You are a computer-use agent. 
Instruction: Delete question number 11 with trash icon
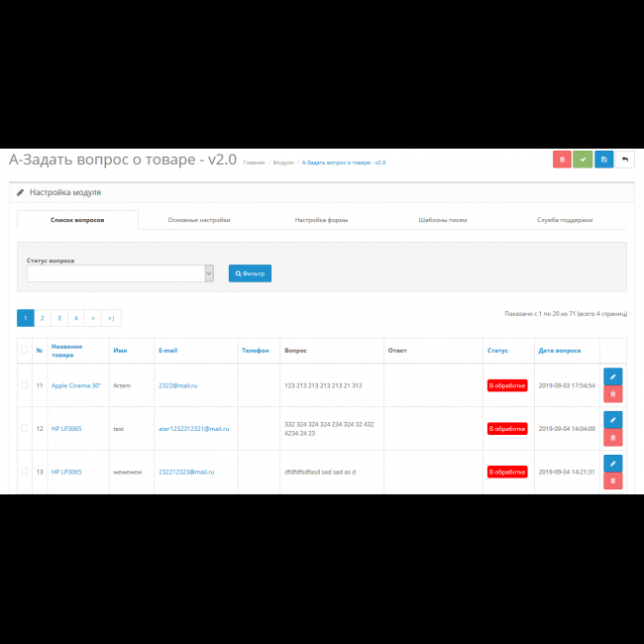612,394
